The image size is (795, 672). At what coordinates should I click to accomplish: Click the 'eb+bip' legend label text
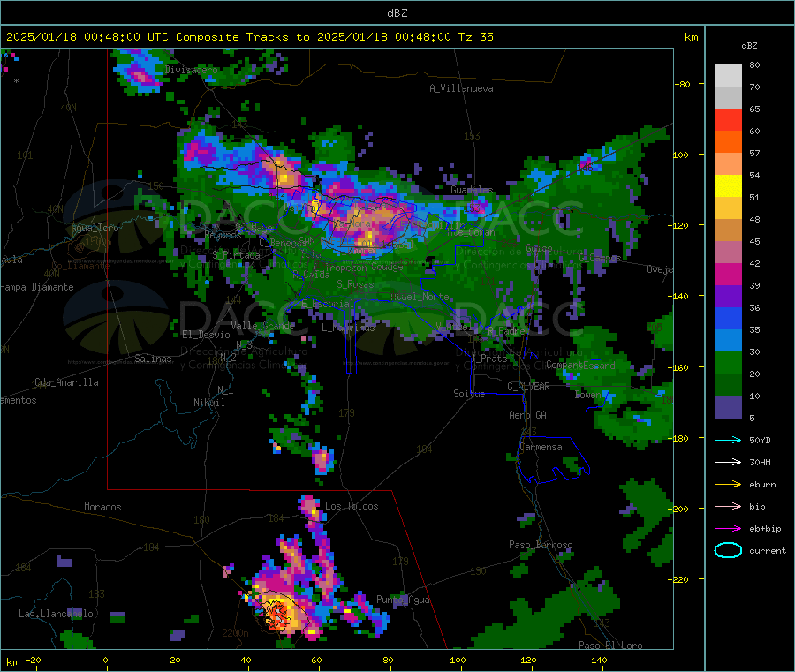click(765, 529)
